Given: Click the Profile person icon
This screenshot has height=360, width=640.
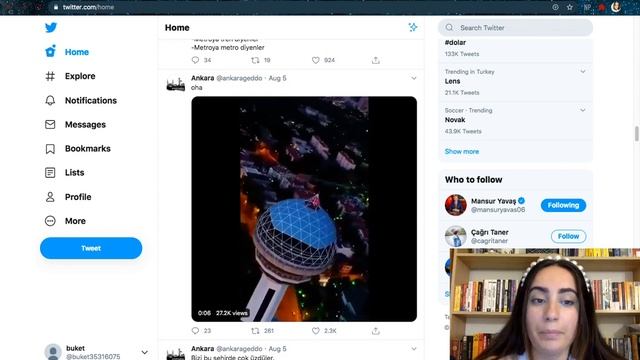Looking at the screenshot, I should (50, 197).
